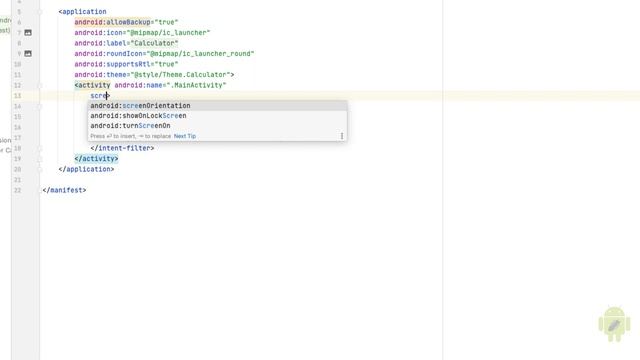
Task: Select android:showOnLockScreen suggestion
Action: click(218, 116)
